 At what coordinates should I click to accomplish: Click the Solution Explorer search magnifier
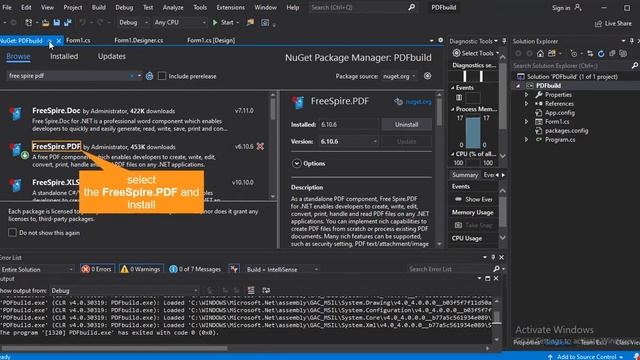[635, 65]
